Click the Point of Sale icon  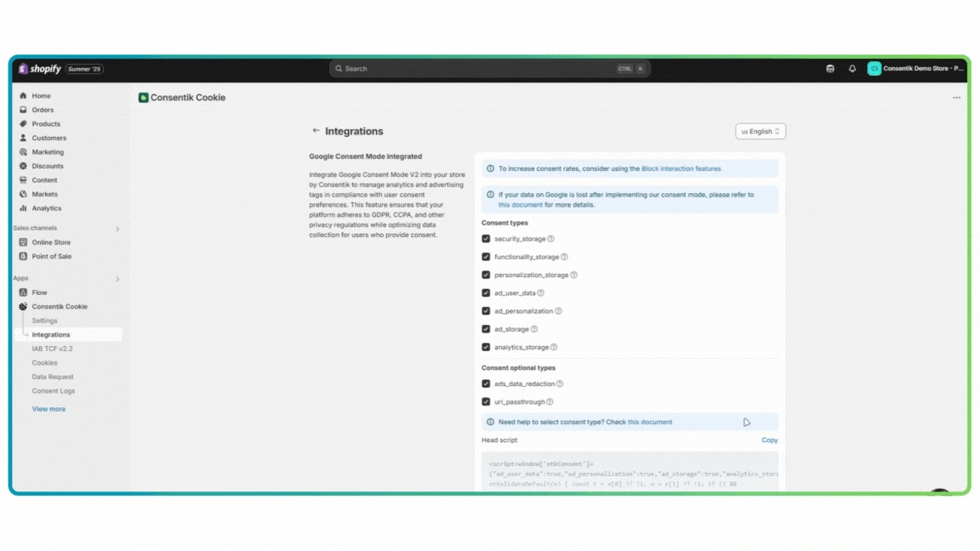coord(23,256)
